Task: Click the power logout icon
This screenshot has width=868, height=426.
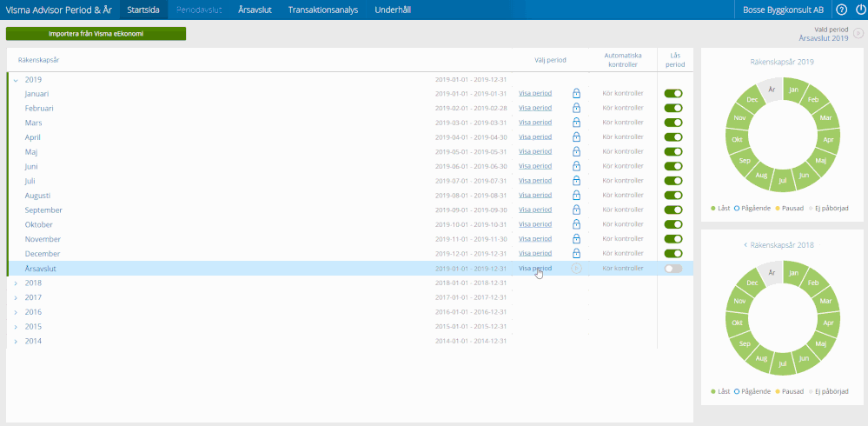Action: [x=859, y=10]
